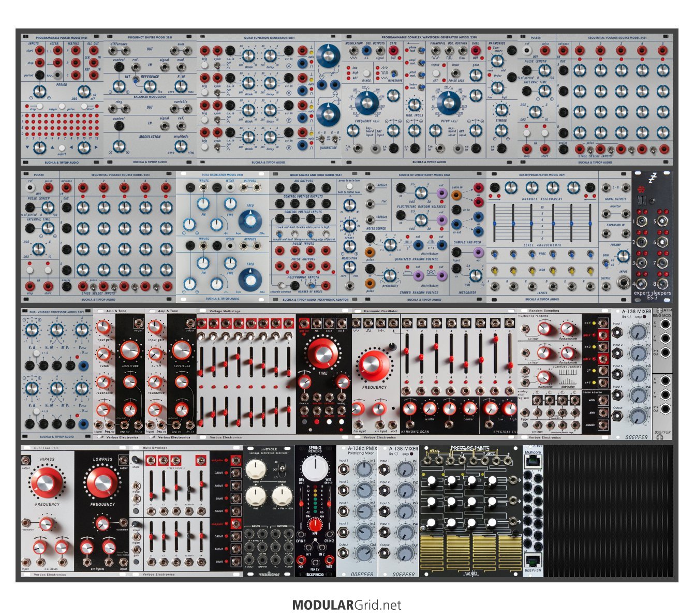Image resolution: width=694 pixels, height=616 pixels.
Task: Click the red gate out jack on Voltage Multistage
Action: point(304,324)
